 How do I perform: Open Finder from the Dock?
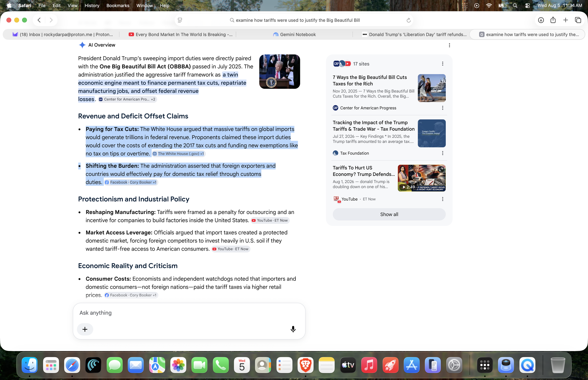click(30, 365)
